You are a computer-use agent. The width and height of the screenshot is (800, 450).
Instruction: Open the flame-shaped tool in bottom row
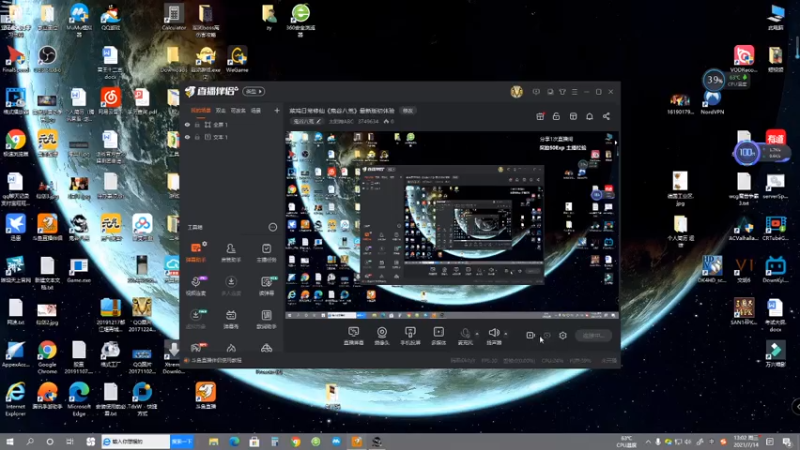pos(231,348)
